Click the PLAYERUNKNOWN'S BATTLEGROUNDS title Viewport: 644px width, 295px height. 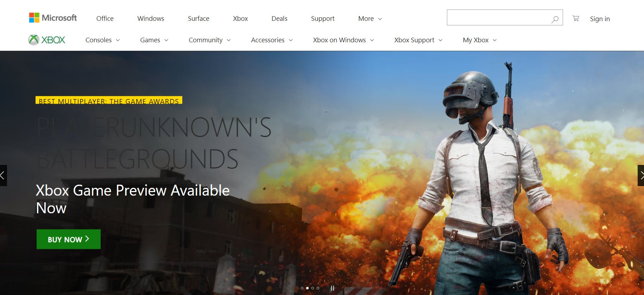[154, 143]
